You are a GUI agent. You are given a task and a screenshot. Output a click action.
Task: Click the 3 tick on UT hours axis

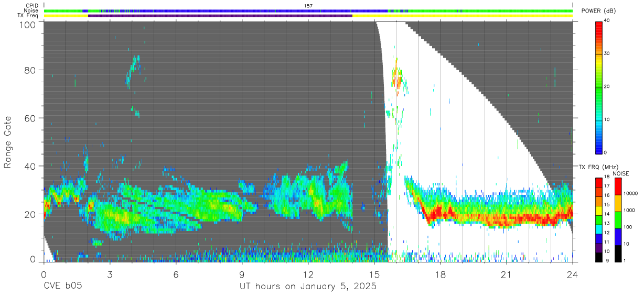[x=110, y=274]
